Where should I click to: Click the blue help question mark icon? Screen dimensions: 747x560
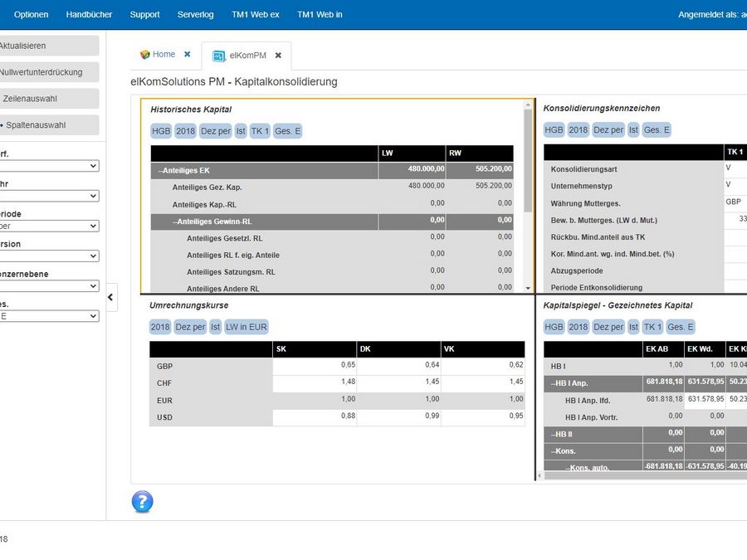coord(142,501)
